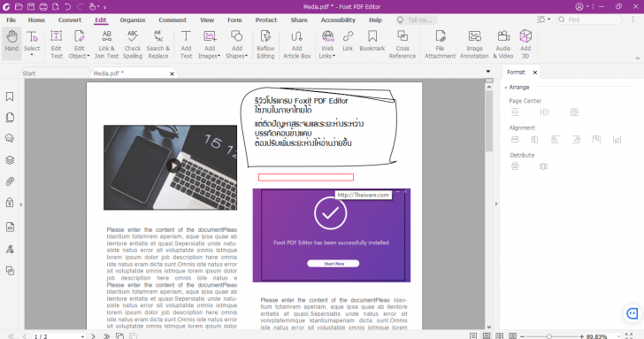Go to the next page
The height and width of the screenshot is (339, 644).
[93, 336]
